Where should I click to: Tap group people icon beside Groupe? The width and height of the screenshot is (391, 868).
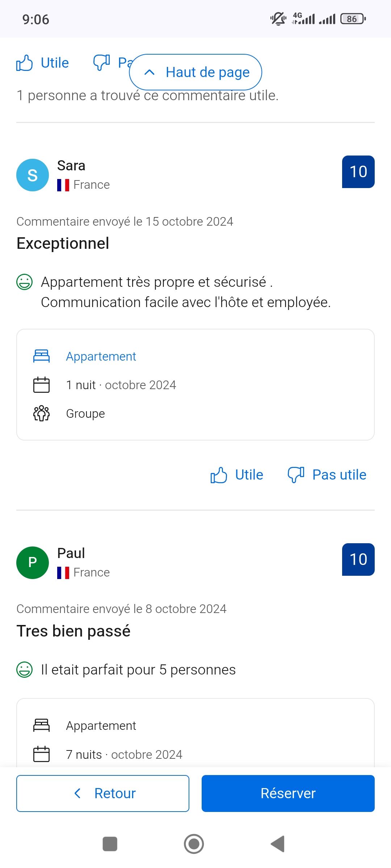coord(42,413)
